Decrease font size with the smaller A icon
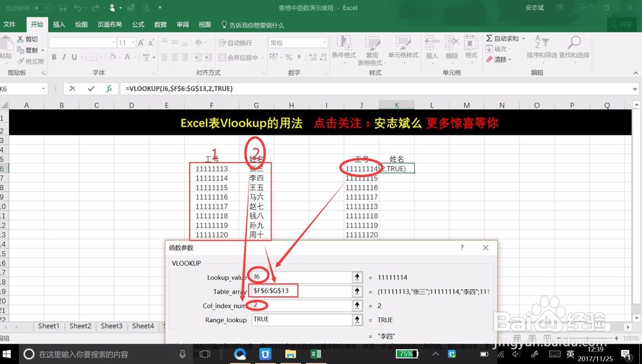This screenshot has width=642, height=364. tap(151, 42)
